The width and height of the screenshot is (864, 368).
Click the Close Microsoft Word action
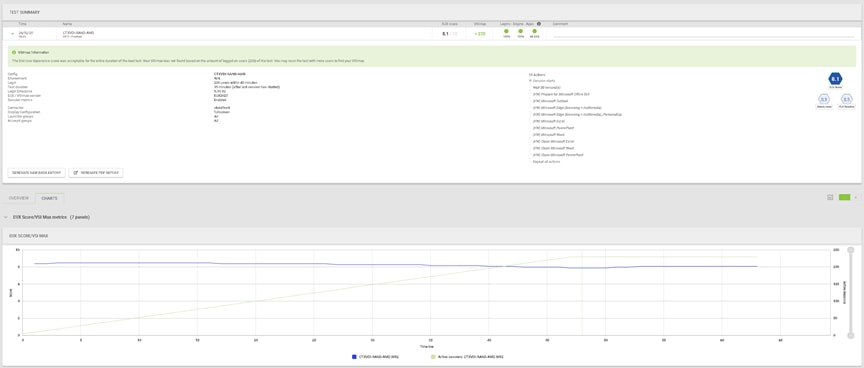[553, 148]
